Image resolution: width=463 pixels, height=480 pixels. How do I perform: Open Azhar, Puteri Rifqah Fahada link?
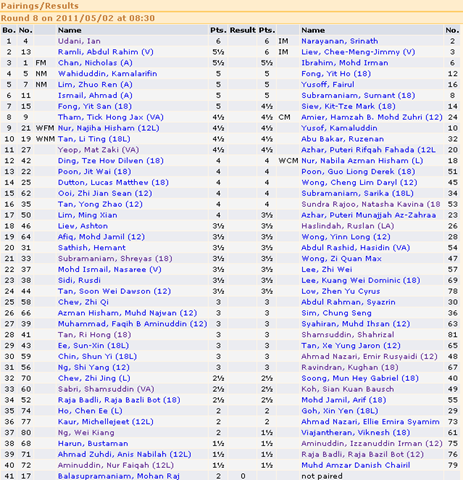(x=368, y=150)
